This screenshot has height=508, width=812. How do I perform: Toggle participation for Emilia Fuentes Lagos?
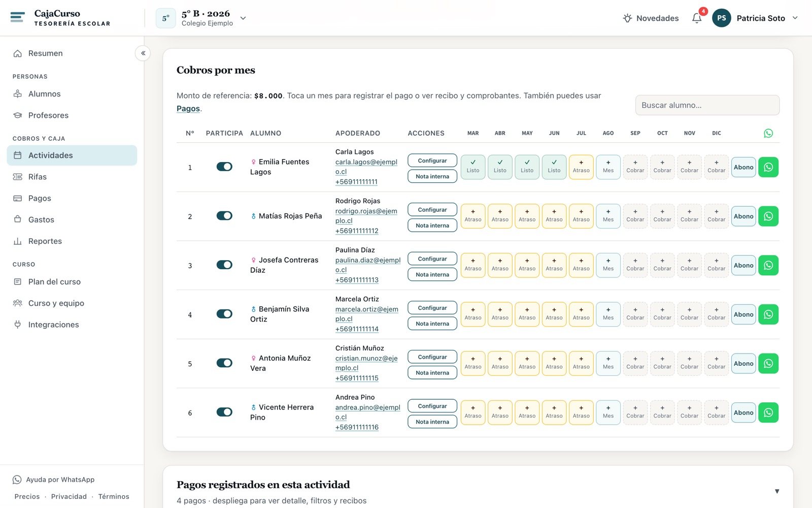tap(224, 167)
